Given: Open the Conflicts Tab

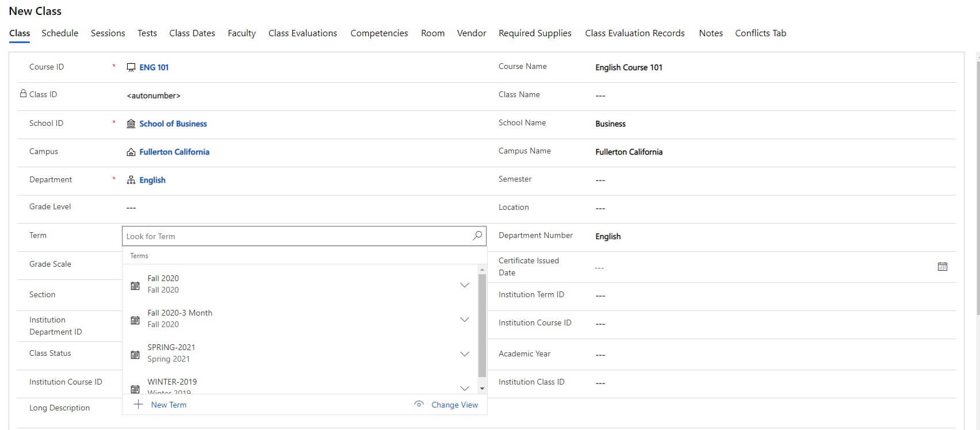Looking at the screenshot, I should pos(760,33).
